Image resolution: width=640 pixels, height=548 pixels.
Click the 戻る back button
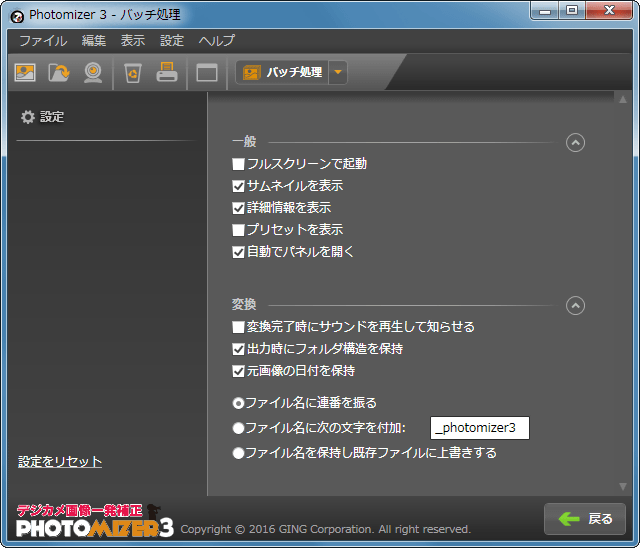click(584, 519)
